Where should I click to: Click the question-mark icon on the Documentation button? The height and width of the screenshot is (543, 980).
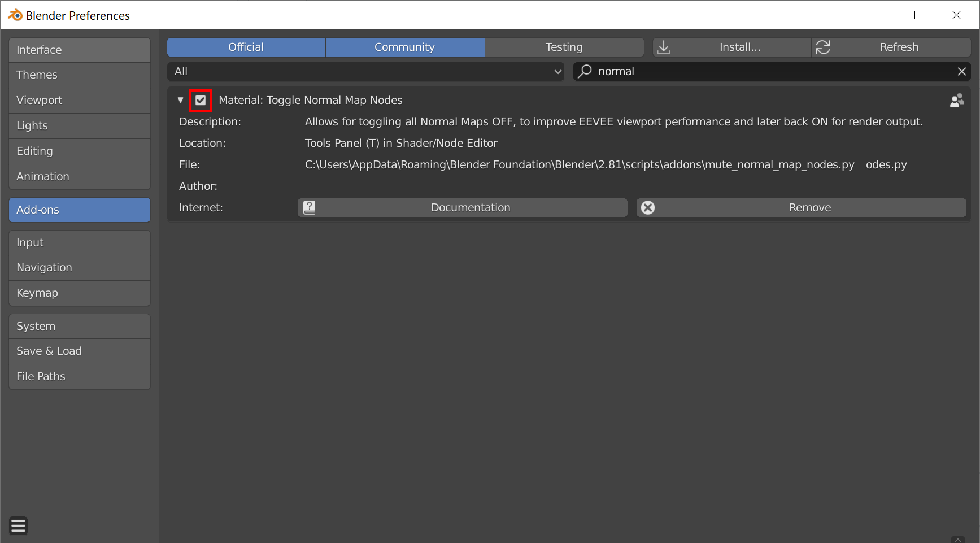310,207
